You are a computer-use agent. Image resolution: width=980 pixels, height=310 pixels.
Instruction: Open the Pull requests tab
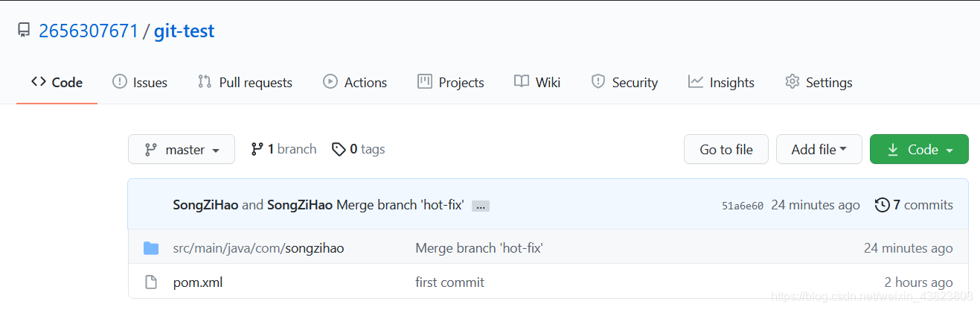(x=245, y=82)
